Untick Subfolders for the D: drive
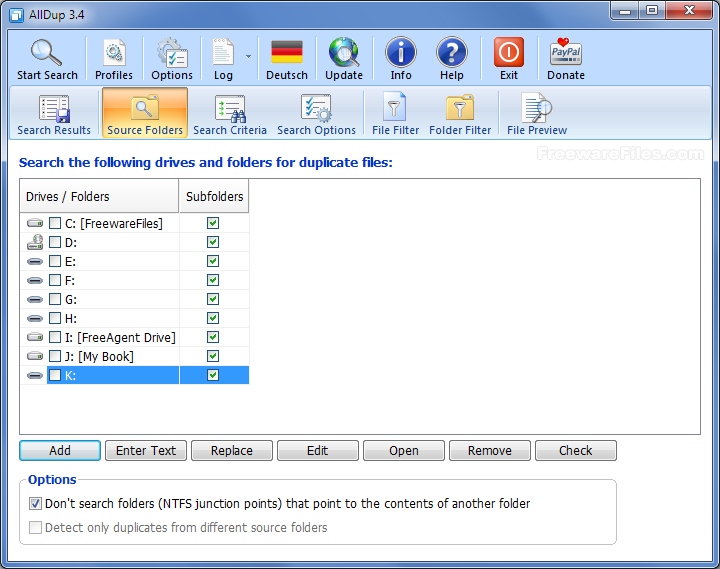Screen dimensions: 720x569 (213, 242)
